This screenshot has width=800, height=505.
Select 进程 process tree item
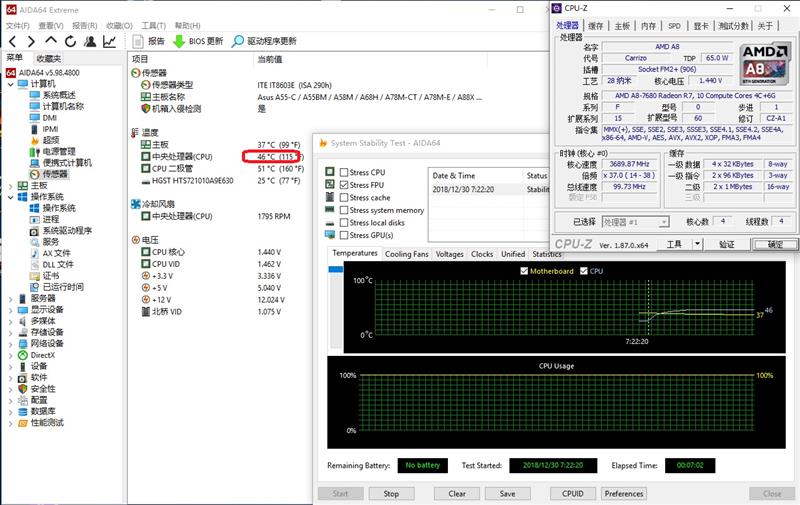point(51,219)
